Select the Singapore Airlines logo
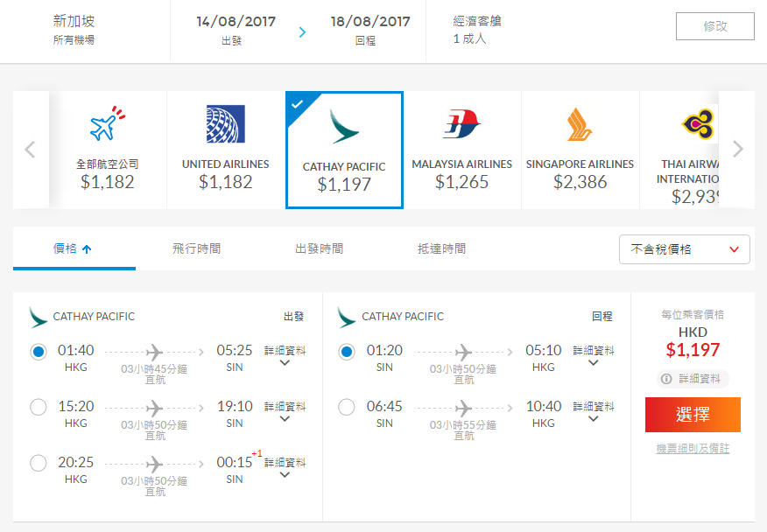 (x=580, y=124)
